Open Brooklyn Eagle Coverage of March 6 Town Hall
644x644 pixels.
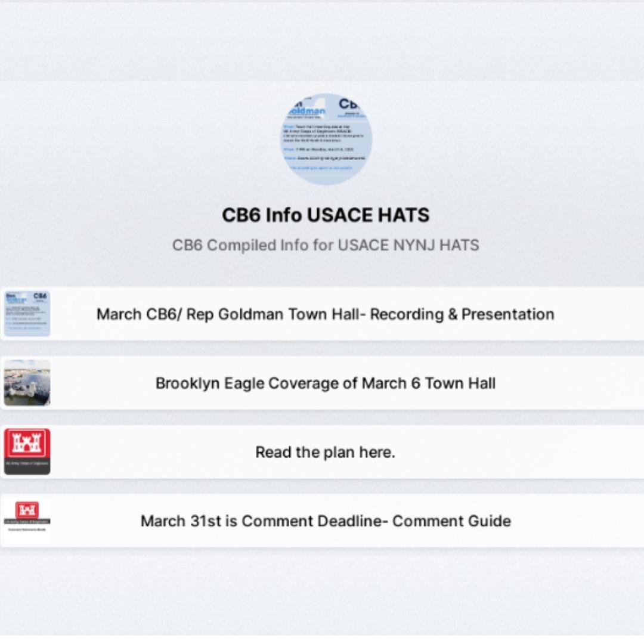pyautogui.click(x=322, y=383)
